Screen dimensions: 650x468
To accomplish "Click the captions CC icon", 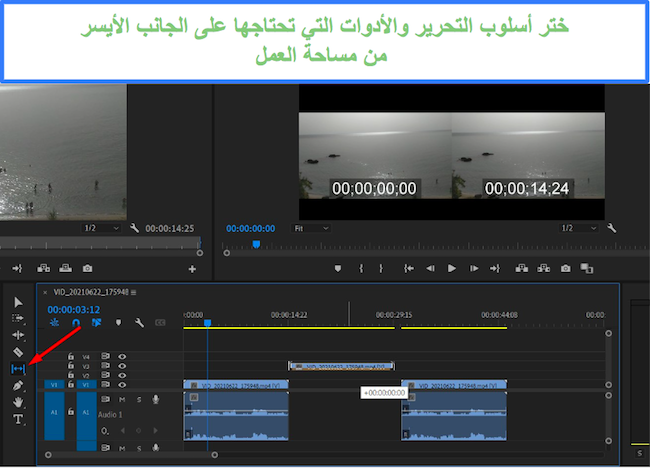I will tap(160, 323).
